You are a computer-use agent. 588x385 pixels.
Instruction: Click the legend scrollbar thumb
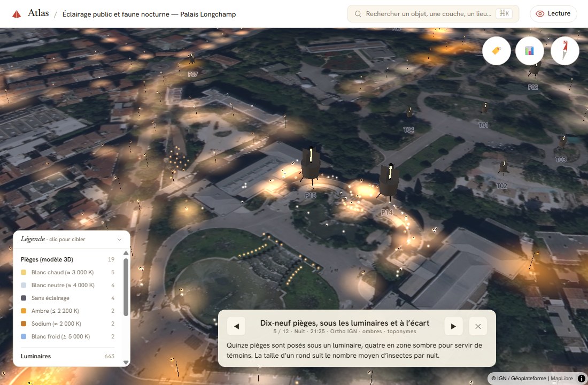[x=126, y=287]
